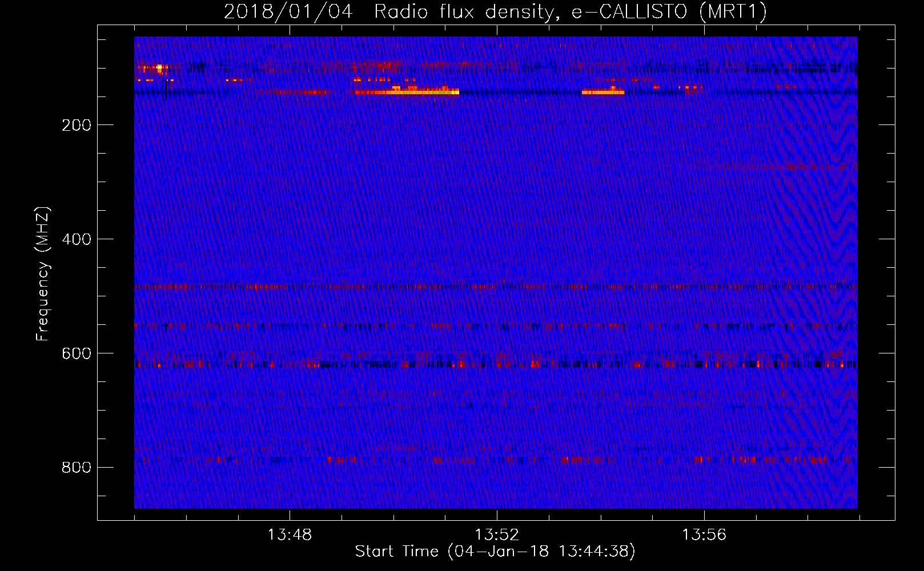
Task: Click the 'Frequency (MHZ)' axis label
Action: [x=43, y=274]
